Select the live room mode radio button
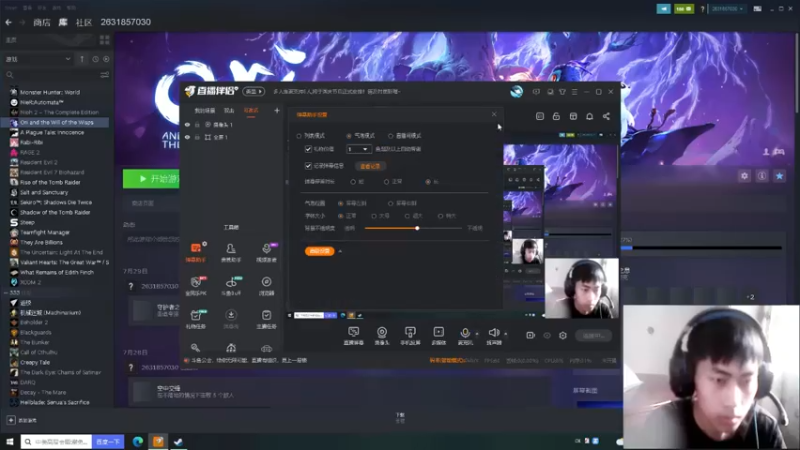The image size is (800, 450). pos(391,136)
